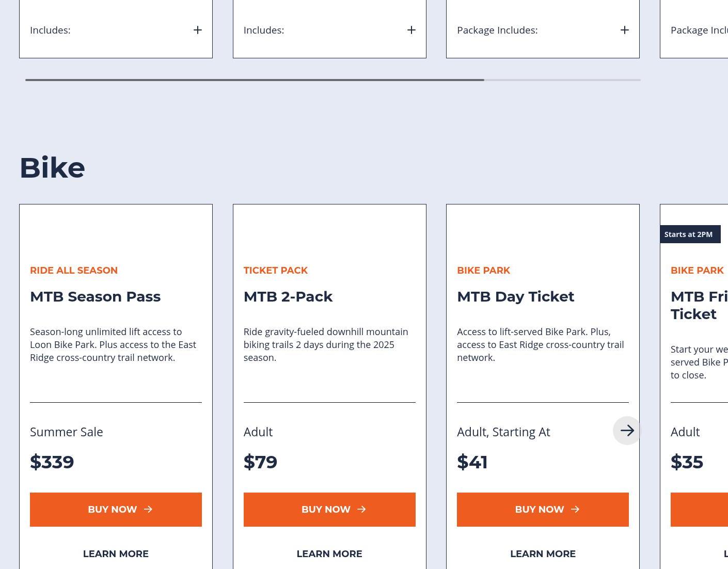Open Learn More for MTB Day Ticket
Screen dimensions: 728x569
[x=543, y=554]
